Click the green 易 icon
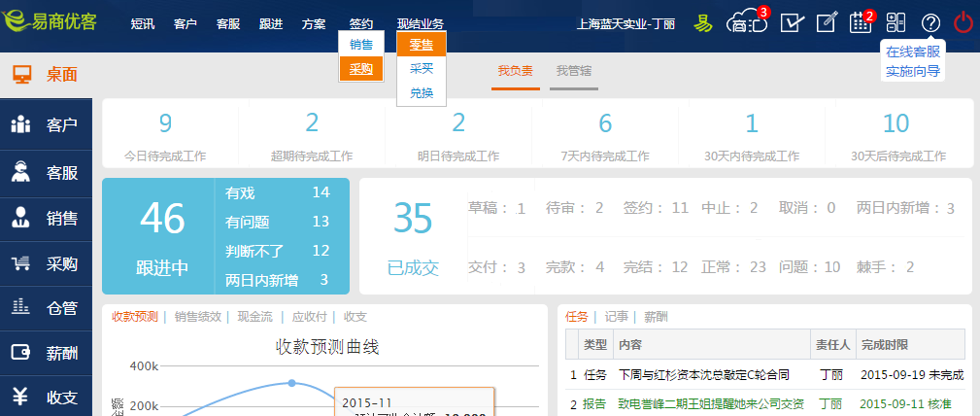This screenshot has width=980, height=416. 703,22
